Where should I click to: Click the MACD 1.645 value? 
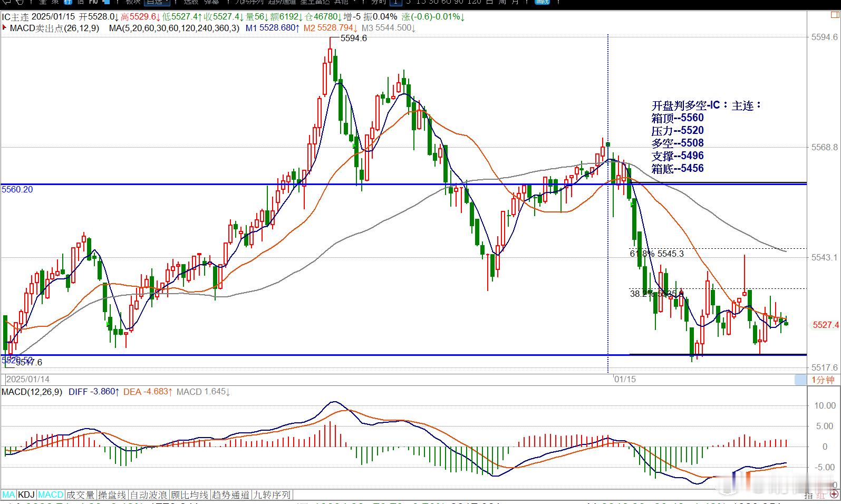point(204,392)
